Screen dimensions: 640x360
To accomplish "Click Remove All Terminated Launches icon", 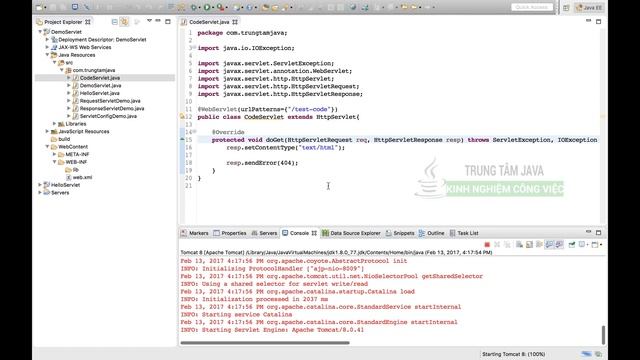I will (x=507, y=244).
